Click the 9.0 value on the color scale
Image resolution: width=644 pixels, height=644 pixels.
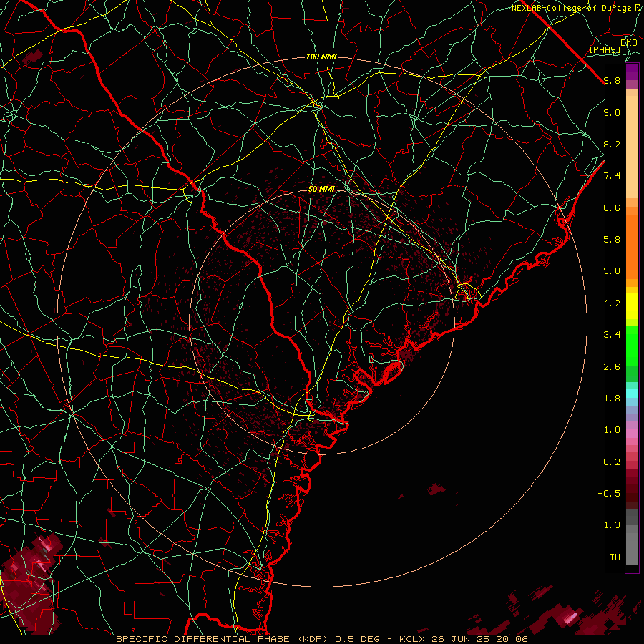612,112
